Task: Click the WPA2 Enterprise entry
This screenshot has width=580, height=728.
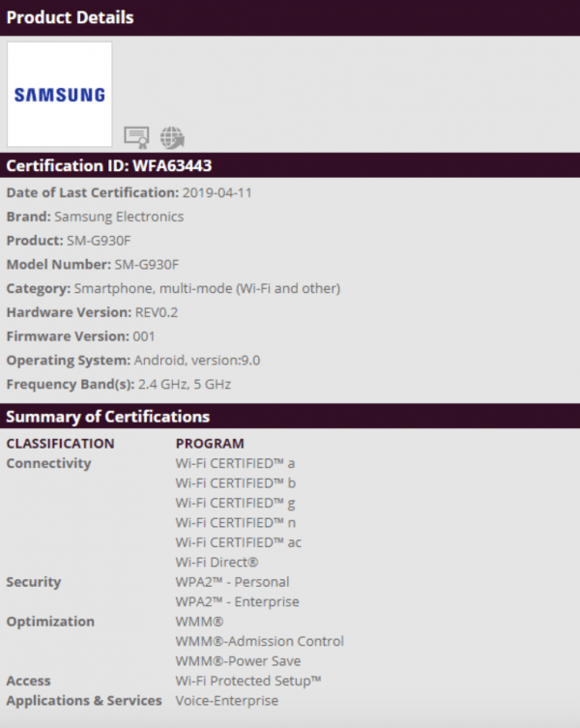Action: (x=237, y=601)
